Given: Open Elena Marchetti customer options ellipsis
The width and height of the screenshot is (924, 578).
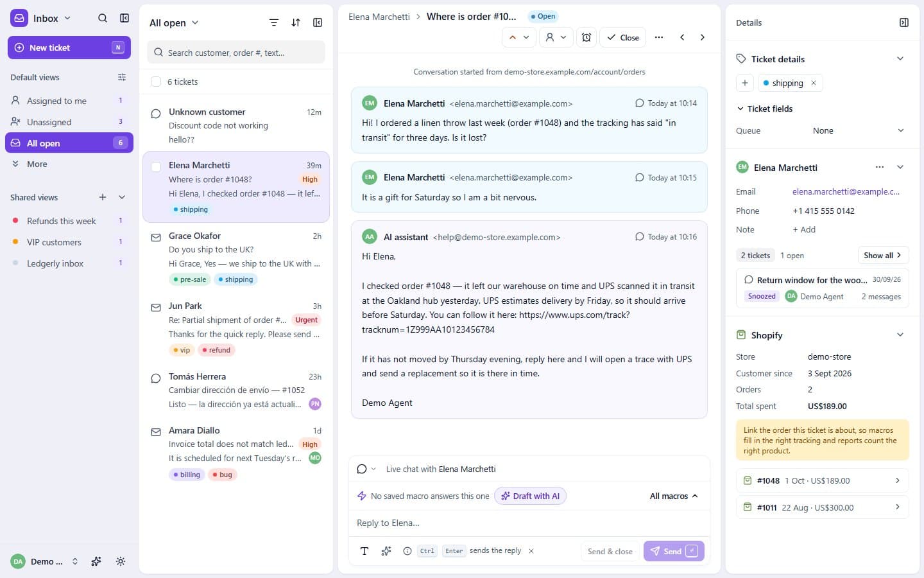Looking at the screenshot, I should coord(880,167).
